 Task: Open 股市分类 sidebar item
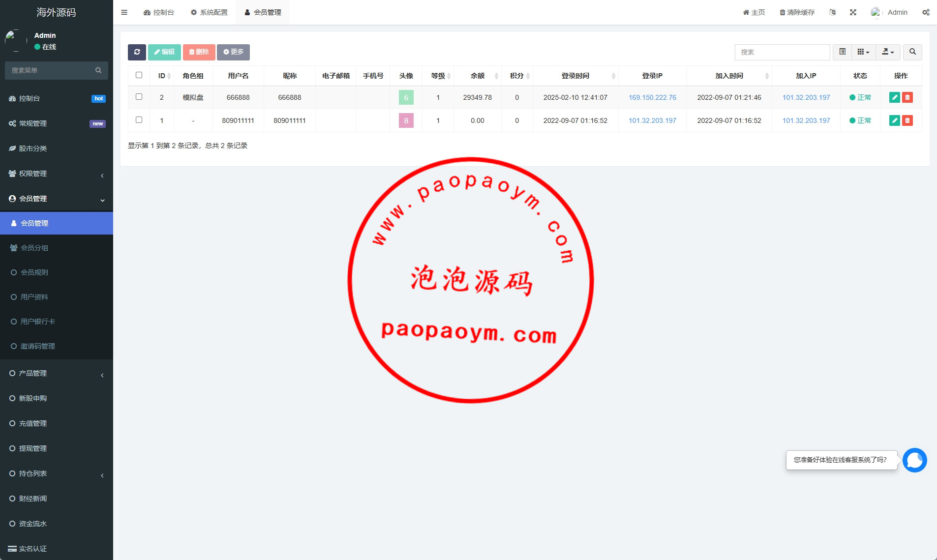coord(57,148)
